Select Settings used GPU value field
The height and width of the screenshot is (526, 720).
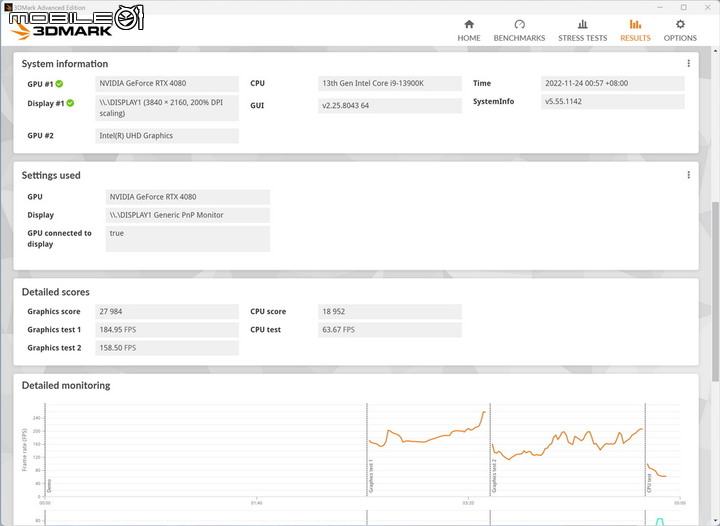(x=188, y=197)
